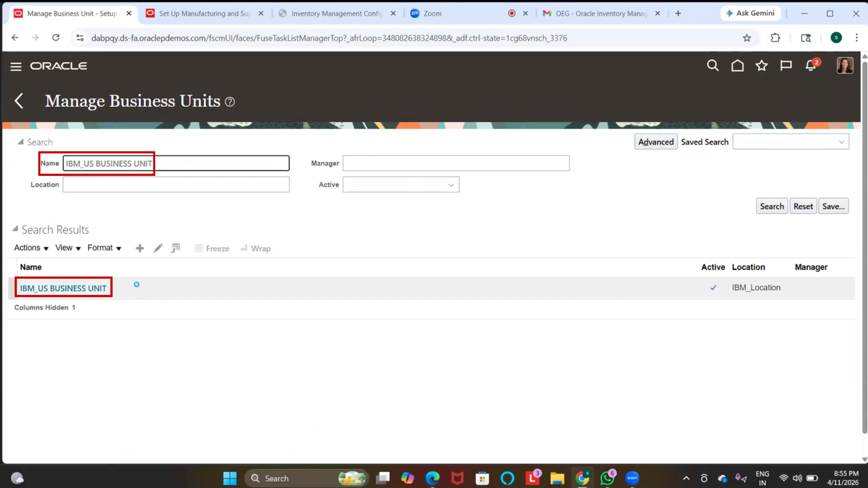Screen dimensions: 868x488
Task: Switch to Set Up Manufacturing tab
Action: (x=204, y=14)
